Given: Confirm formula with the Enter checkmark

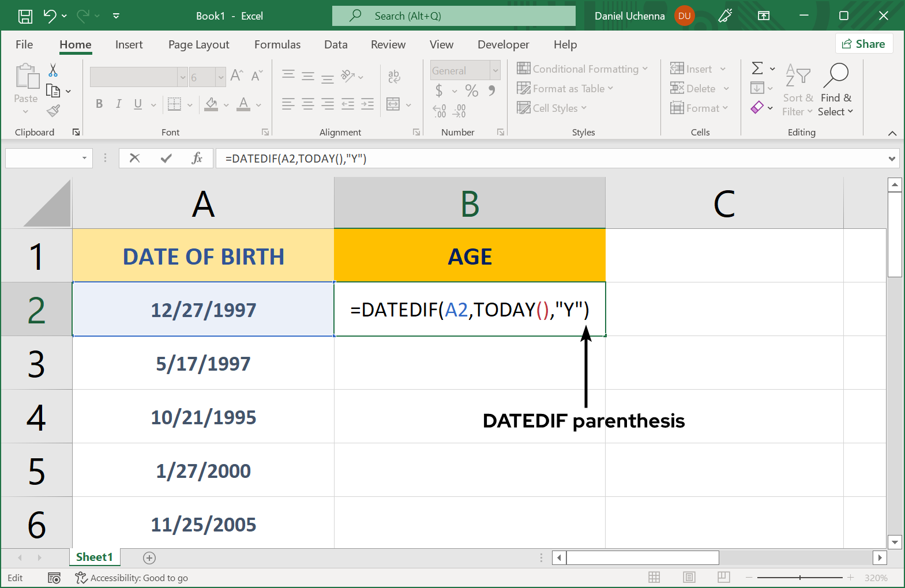Looking at the screenshot, I should (166, 158).
